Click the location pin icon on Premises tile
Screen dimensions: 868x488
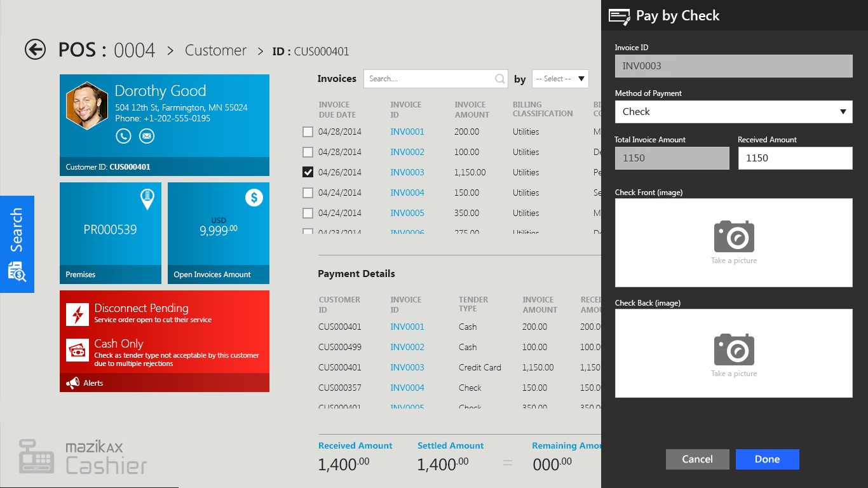coord(148,198)
